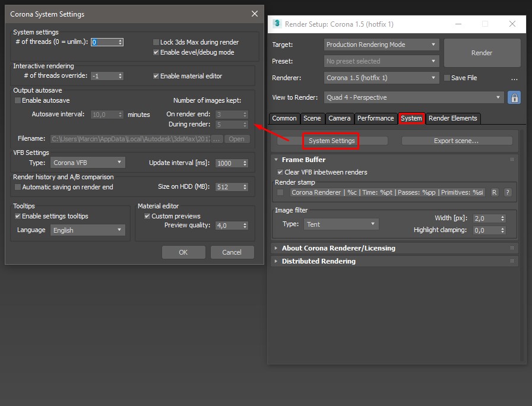Close the Corona System Settings dialog
This screenshot has width=532, height=406.
[255, 14]
